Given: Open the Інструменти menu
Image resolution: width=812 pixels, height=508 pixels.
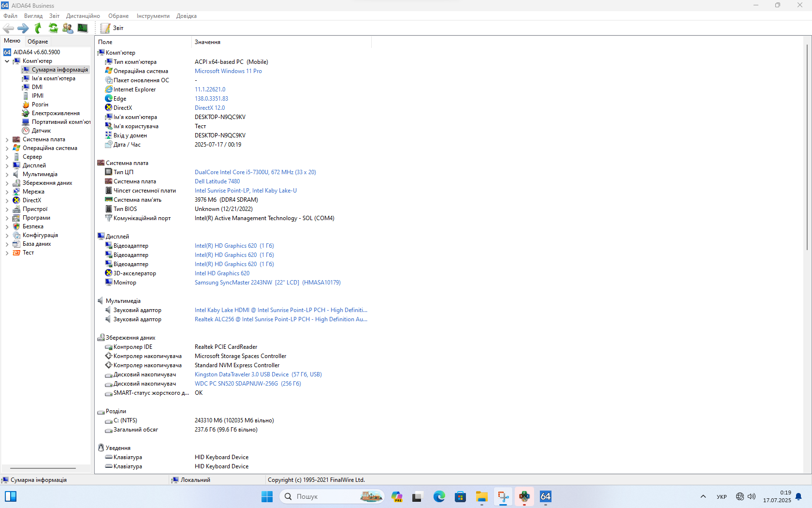Looking at the screenshot, I should pos(153,16).
